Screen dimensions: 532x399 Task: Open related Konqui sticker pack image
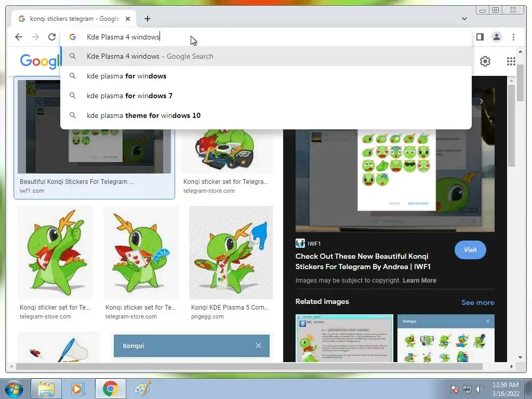click(446, 338)
